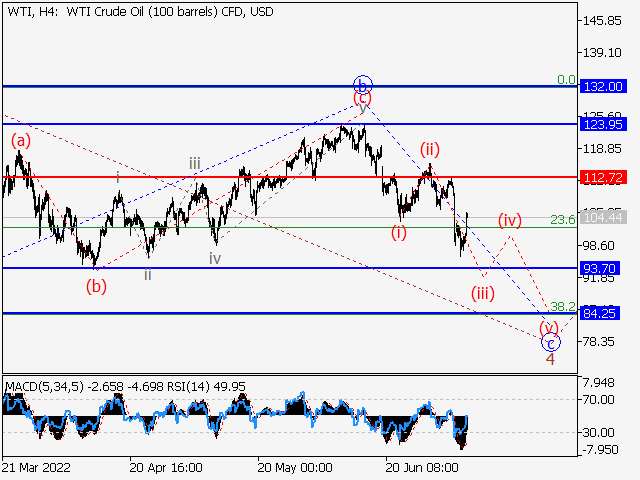Viewport: 640px width, 480px height.
Task: Select the 84.25 blue price level label
Action: 599,313
